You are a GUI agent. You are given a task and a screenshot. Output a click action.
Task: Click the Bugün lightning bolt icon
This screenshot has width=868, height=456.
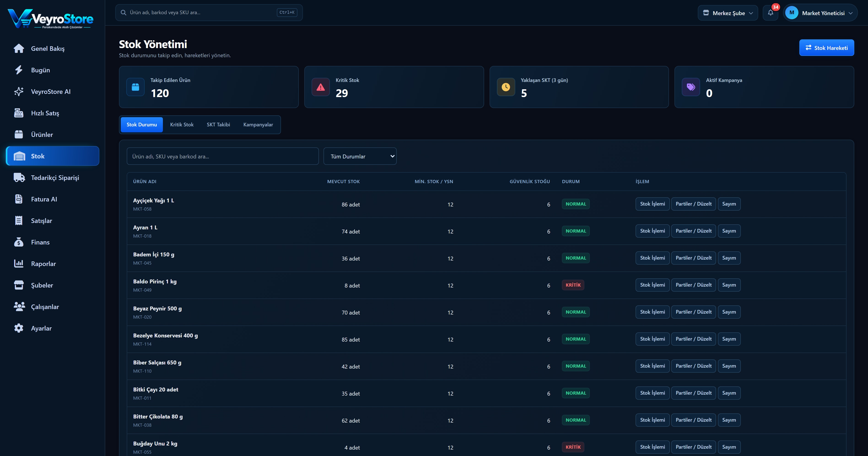pyautogui.click(x=19, y=70)
